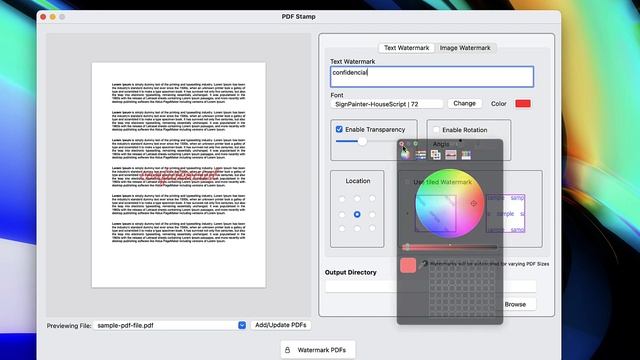Image resolution: width=640 pixels, height=360 pixels.
Task: Click inside the color wheel
Action: pos(450,203)
